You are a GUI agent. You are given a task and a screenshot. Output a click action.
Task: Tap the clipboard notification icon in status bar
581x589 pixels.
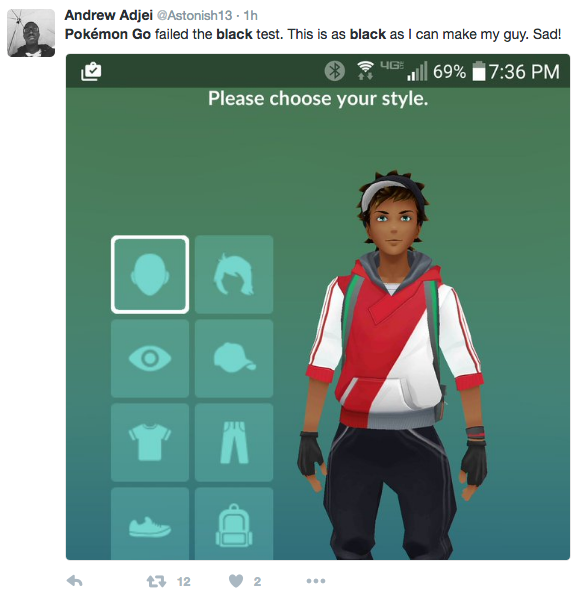click(x=91, y=71)
